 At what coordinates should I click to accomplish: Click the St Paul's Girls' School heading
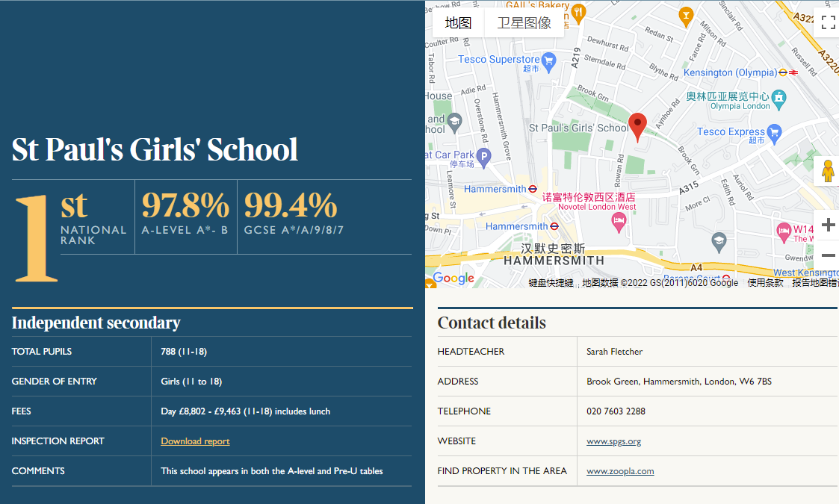point(155,149)
